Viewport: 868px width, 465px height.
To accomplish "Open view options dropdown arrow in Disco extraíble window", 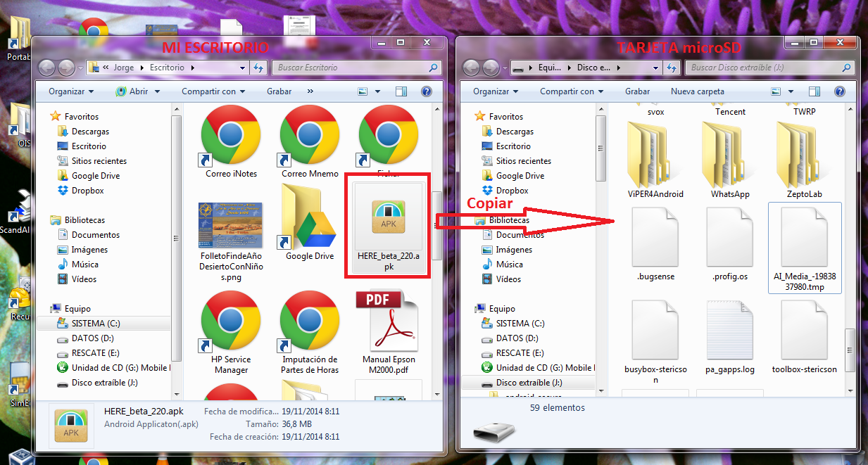I will tap(791, 91).
